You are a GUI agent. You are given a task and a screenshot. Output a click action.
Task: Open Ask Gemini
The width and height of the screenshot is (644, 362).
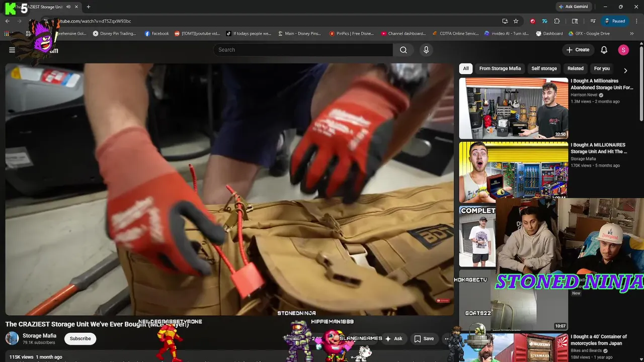pyautogui.click(x=573, y=7)
